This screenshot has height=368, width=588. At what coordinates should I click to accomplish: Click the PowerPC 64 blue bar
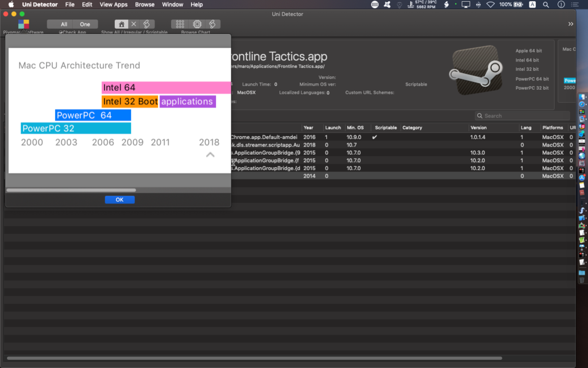pos(93,115)
